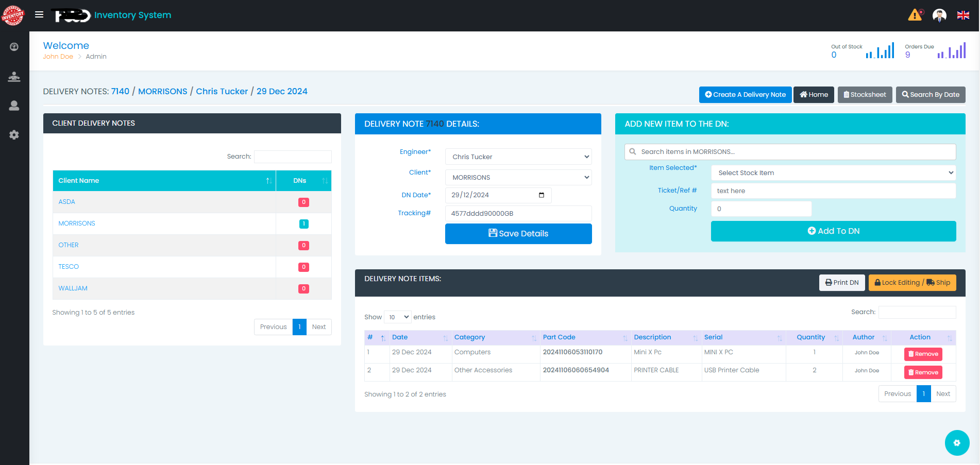This screenshot has width=980, height=465.
Task: Click the UK flag language icon
Action: pos(963,15)
